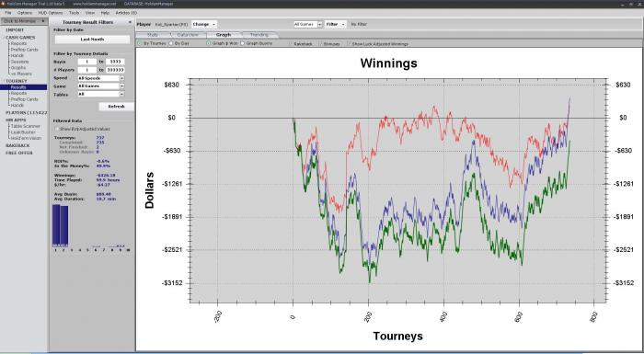Select the Graph Buyins radio option

242,43
